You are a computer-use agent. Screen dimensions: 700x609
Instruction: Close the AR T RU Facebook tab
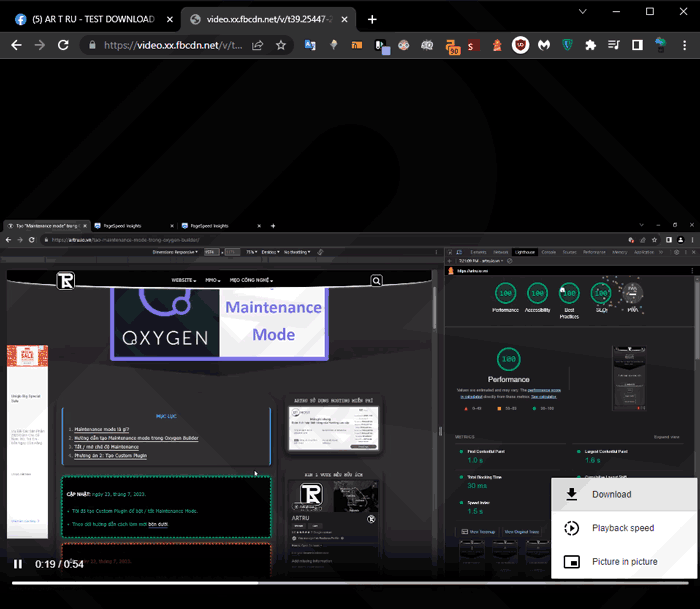click(170, 20)
